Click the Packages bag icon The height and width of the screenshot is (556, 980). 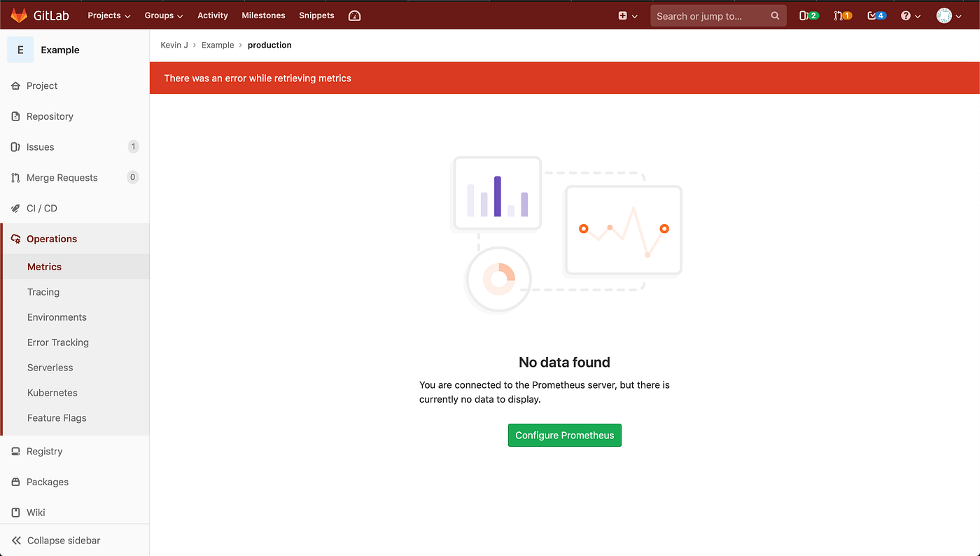15,482
